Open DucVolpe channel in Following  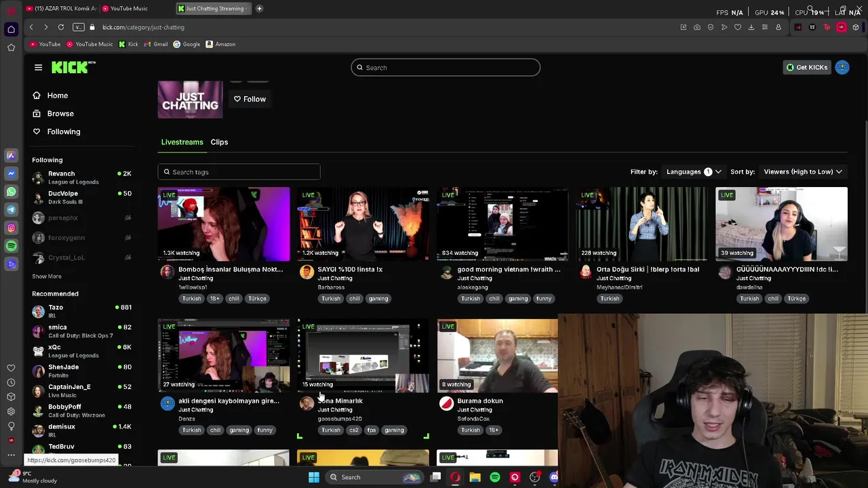coord(81,197)
